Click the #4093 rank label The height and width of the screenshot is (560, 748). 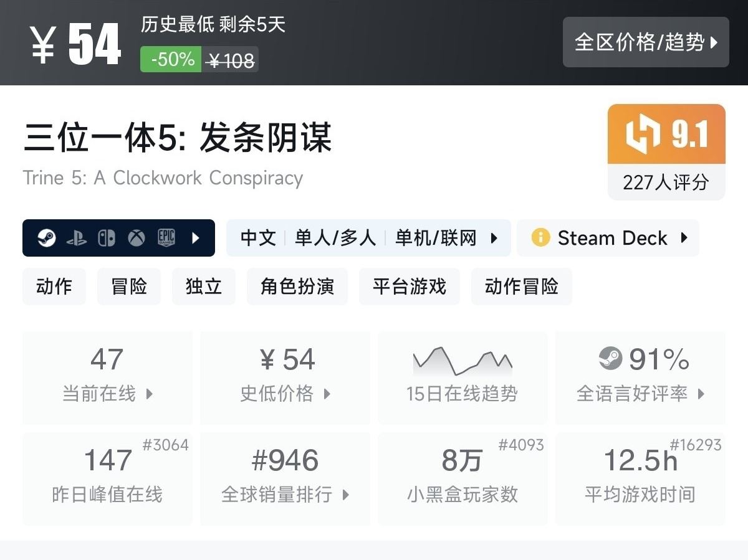pyautogui.click(x=521, y=445)
